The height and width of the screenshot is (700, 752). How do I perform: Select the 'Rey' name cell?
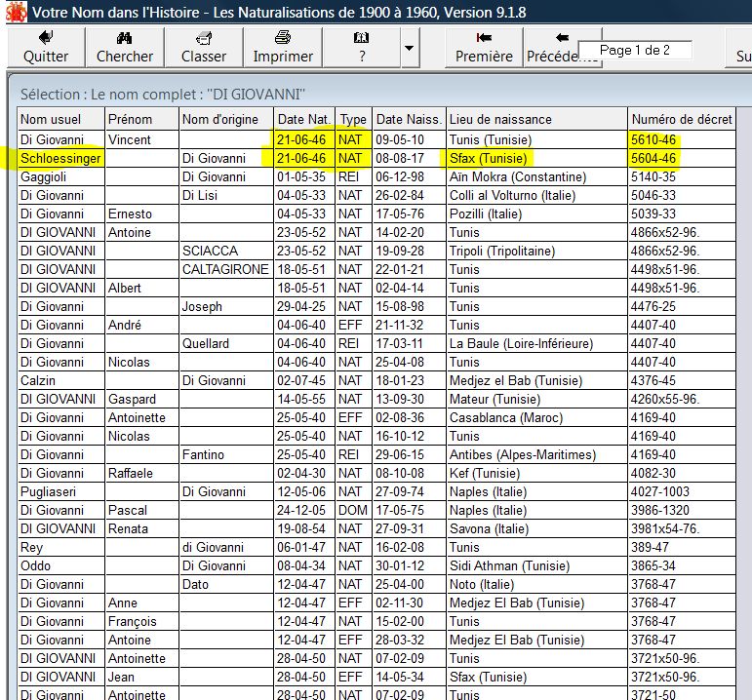click(x=60, y=548)
